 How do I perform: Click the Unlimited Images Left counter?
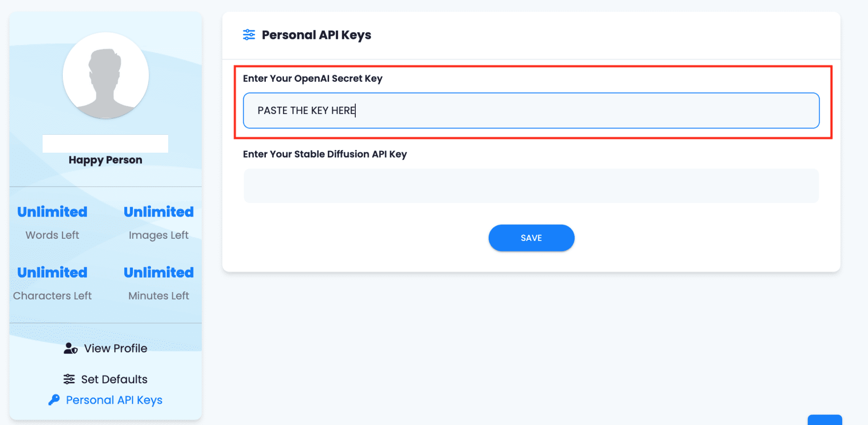point(159,212)
